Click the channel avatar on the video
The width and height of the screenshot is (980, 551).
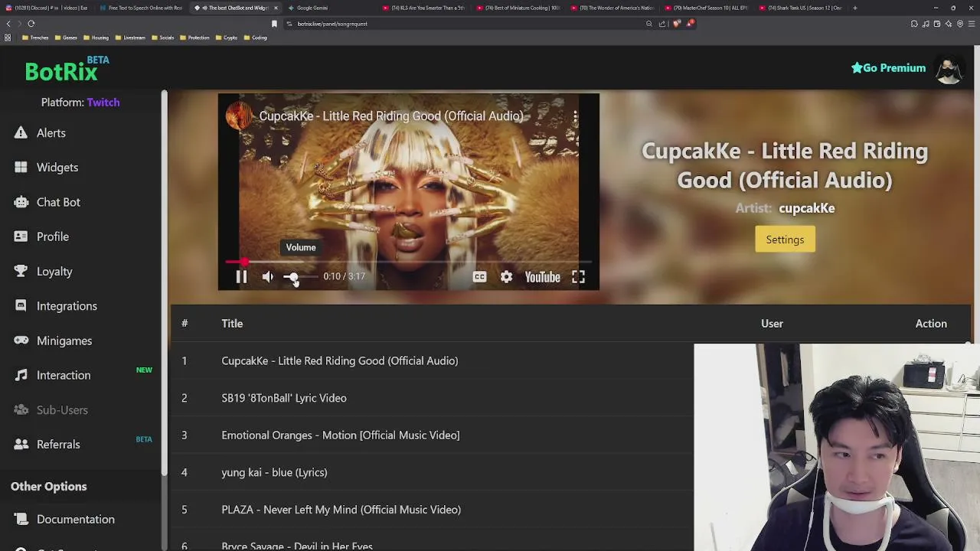(239, 116)
